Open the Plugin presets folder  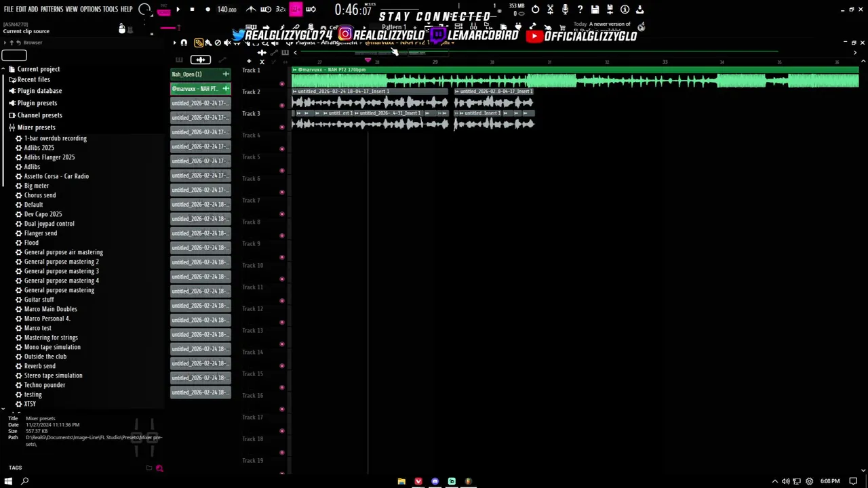37,103
